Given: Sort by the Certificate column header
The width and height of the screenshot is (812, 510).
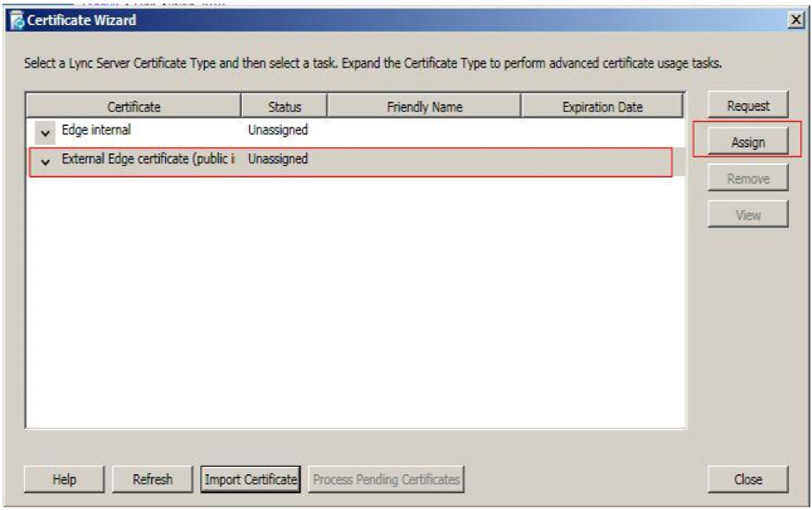Looking at the screenshot, I should point(133,106).
